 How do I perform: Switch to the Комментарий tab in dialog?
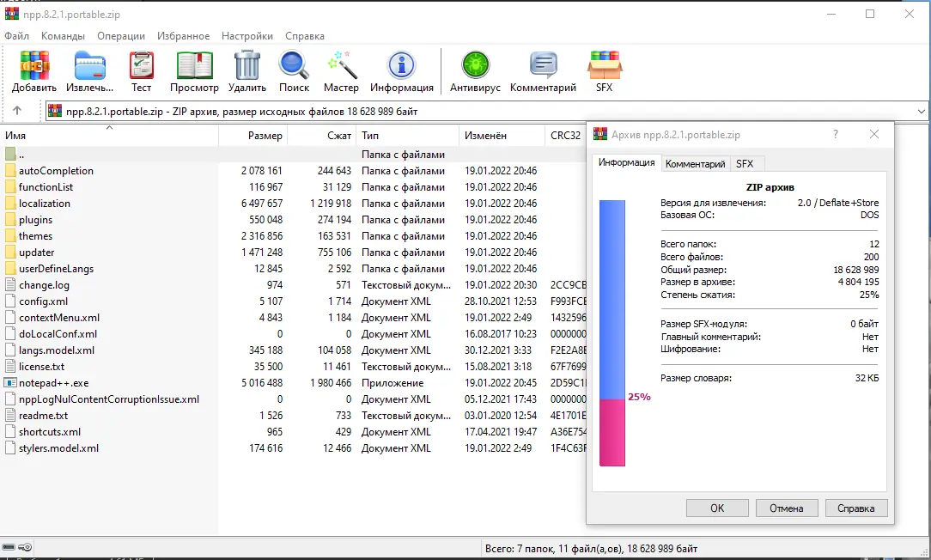[x=696, y=164]
